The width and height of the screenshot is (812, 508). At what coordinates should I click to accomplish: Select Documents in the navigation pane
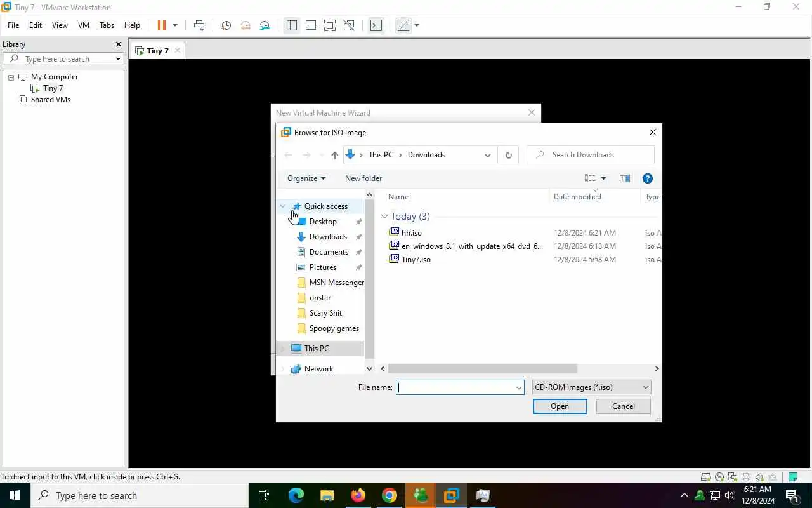(x=329, y=252)
